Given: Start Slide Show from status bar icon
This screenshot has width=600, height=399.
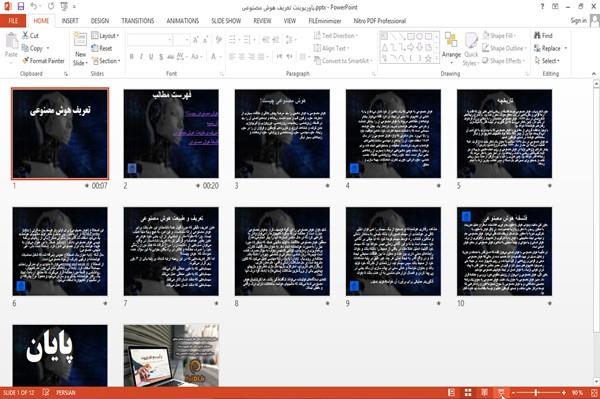Looking at the screenshot, I should pos(501,392).
